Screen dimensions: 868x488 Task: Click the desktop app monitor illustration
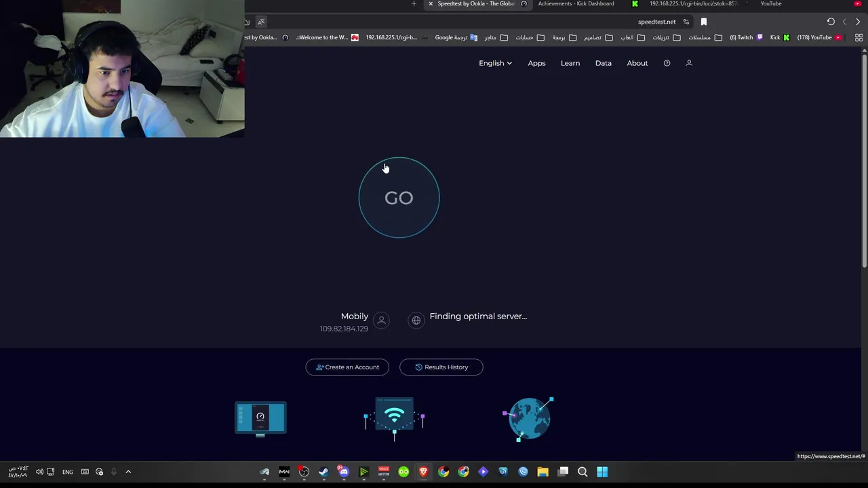260,419
